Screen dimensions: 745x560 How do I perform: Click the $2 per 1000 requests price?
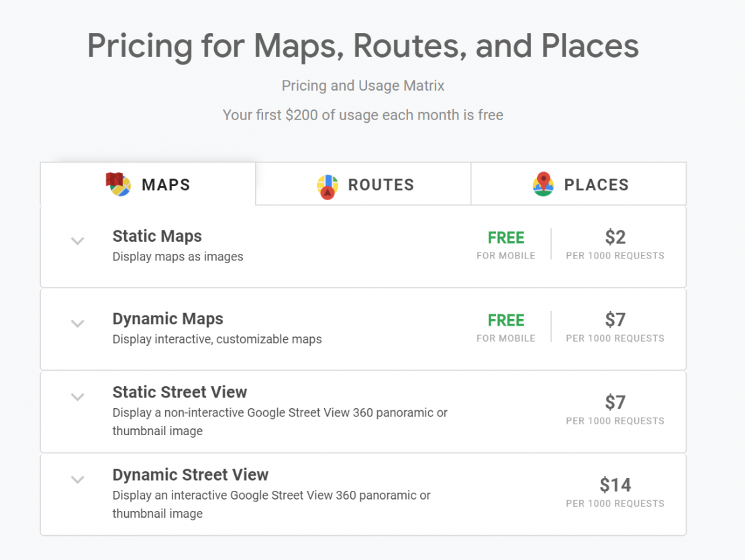point(615,236)
